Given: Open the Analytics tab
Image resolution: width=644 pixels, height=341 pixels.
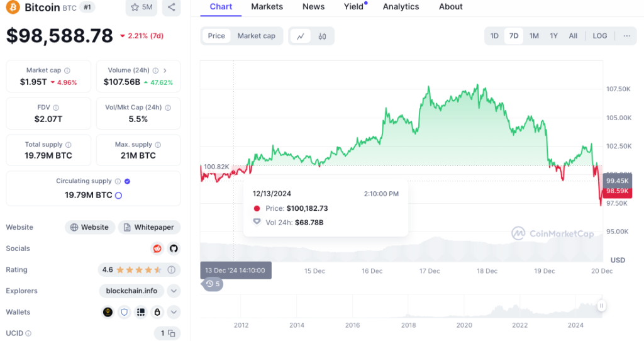Looking at the screenshot, I should [401, 7].
